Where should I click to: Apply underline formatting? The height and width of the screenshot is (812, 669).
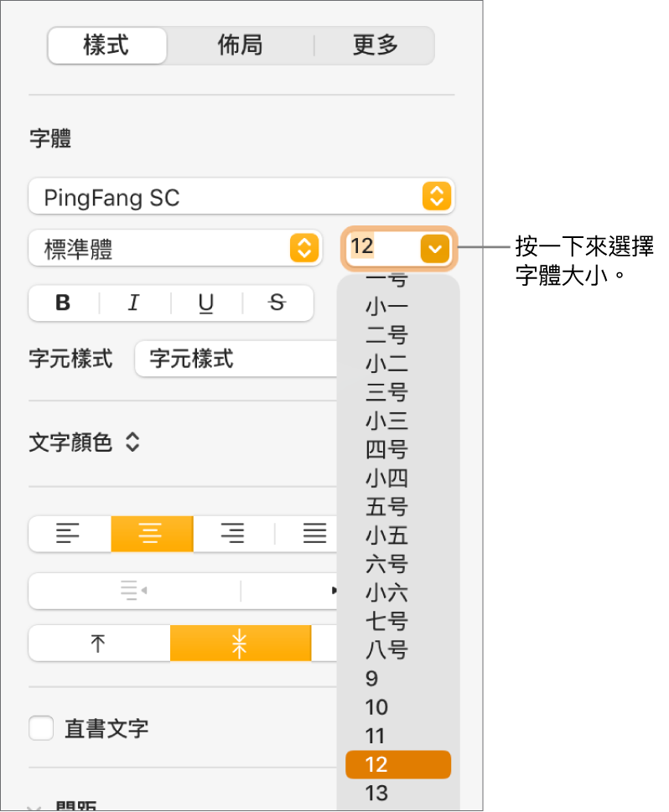(205, 303)
